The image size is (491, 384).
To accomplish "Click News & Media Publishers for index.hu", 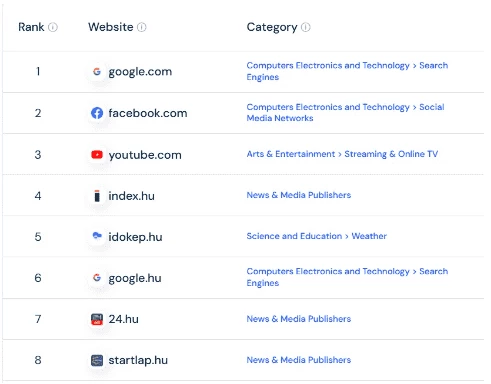I will coord(299,195).
